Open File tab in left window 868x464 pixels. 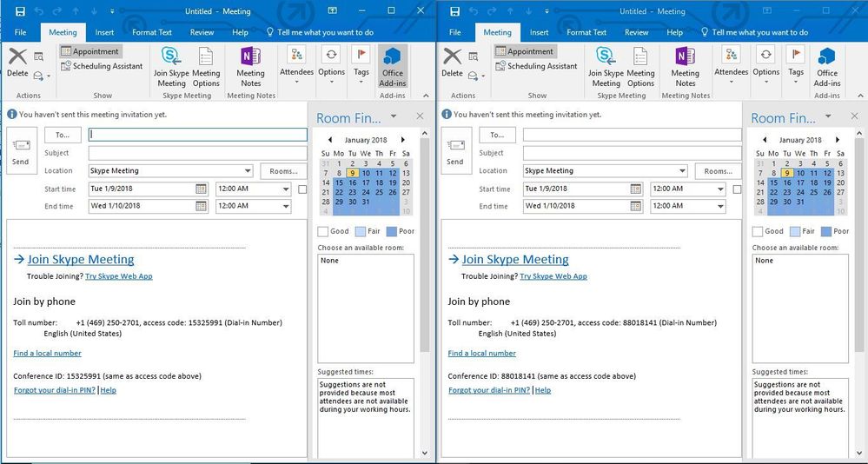tap(21, 32)
